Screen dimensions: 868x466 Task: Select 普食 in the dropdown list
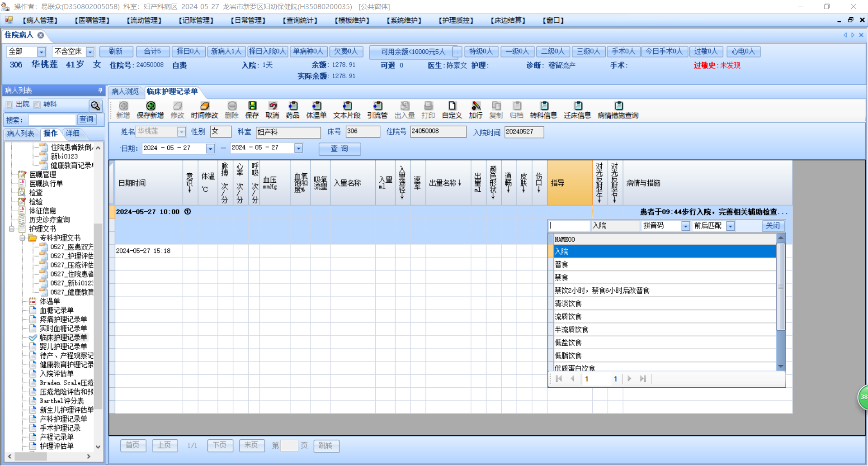click(665, 265)
